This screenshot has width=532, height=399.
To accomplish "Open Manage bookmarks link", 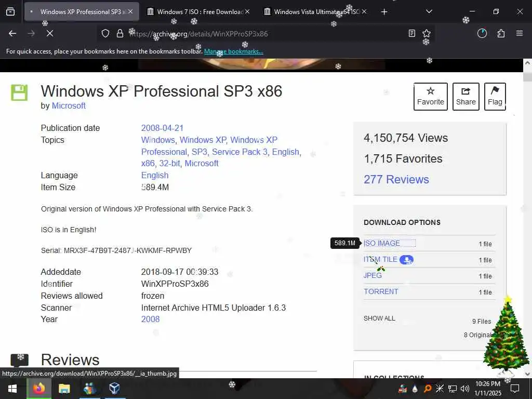I will (233, 51).
